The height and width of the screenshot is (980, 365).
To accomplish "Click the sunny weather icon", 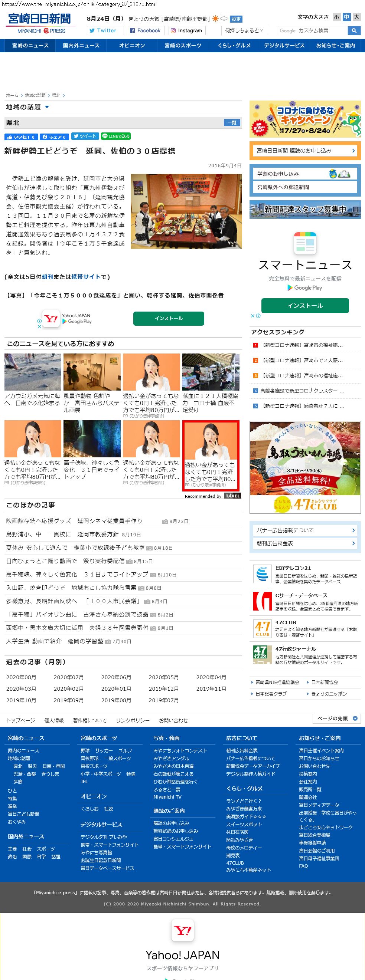I will tap(215, 19).
